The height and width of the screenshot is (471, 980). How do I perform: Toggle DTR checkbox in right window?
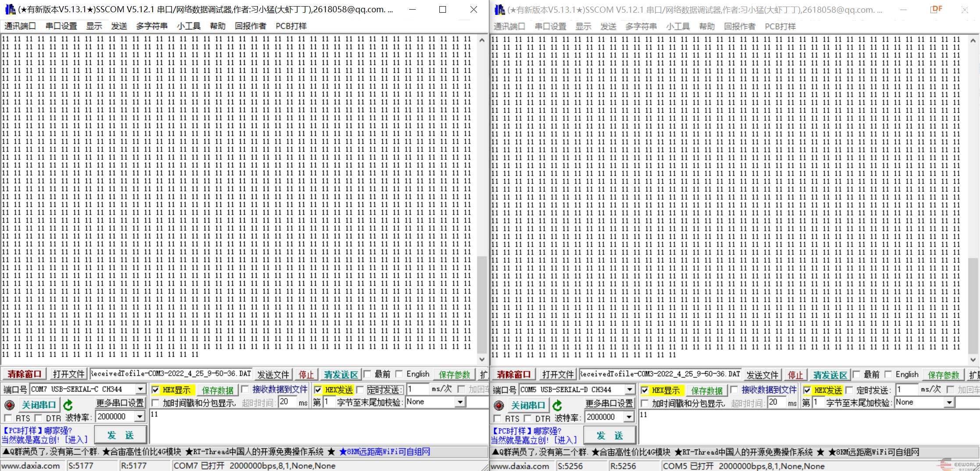click(x=527, y=418)
